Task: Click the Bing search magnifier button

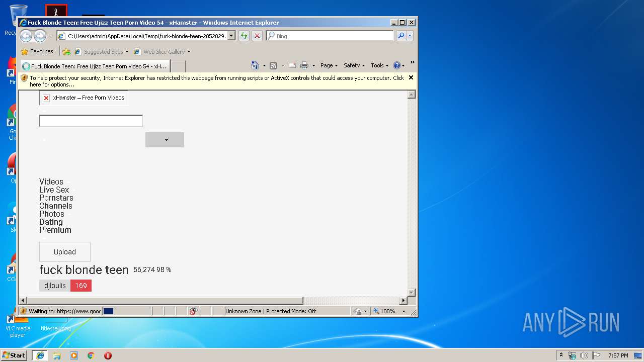Action: (x=401, y=36)
